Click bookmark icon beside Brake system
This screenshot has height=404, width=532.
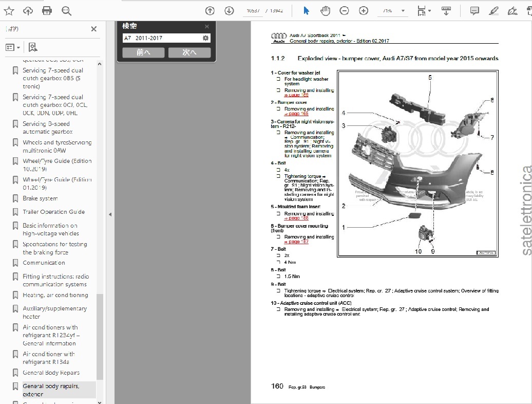[15, 198]
